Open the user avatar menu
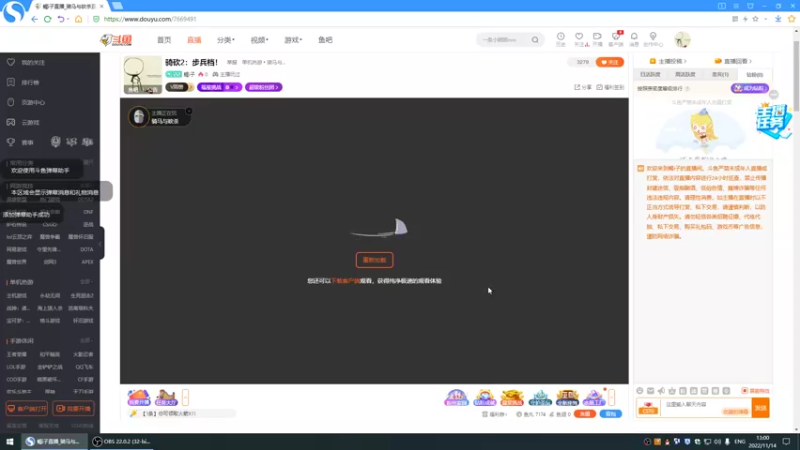This screenshot has width=800, height=450. [x=682, y=39]
